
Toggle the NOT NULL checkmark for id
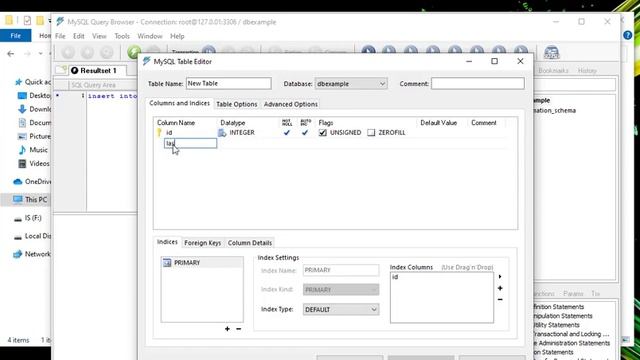point(287,133)
